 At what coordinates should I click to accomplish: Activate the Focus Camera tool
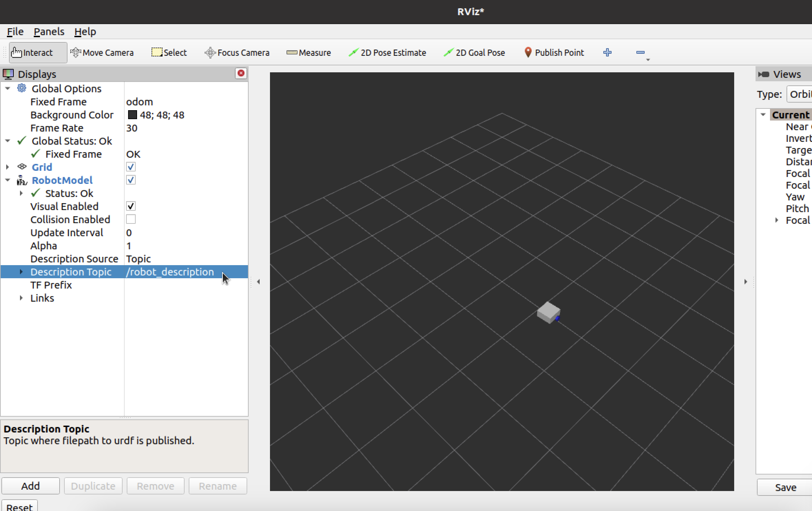(x=237, y=53)
